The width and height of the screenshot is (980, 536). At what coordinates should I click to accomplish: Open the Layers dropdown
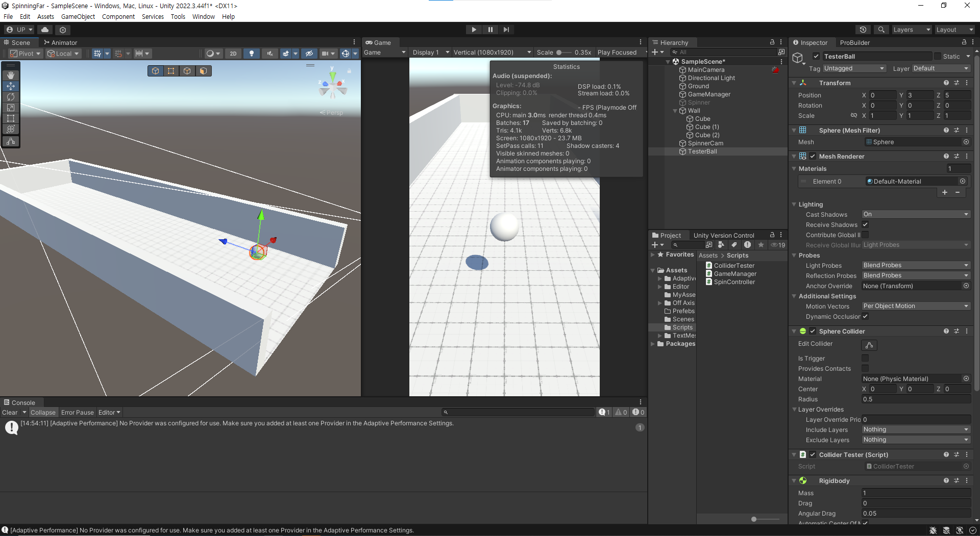pos(912,30)
